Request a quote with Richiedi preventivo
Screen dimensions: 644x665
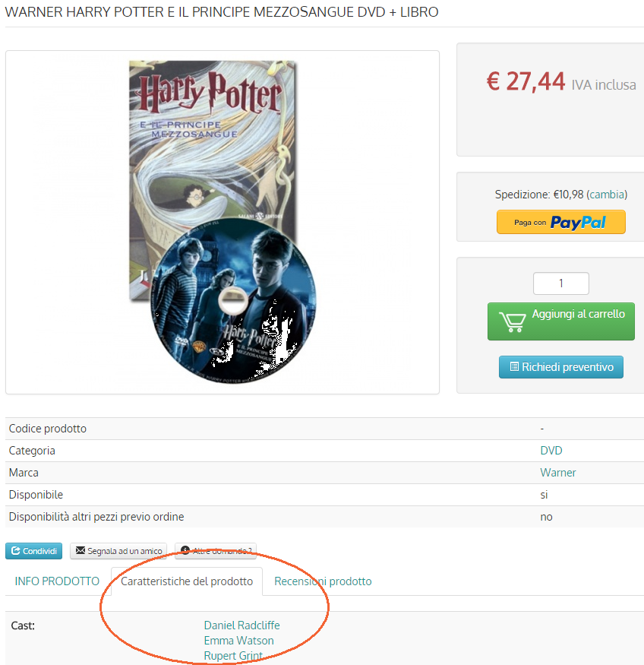[x=561, y=367]
